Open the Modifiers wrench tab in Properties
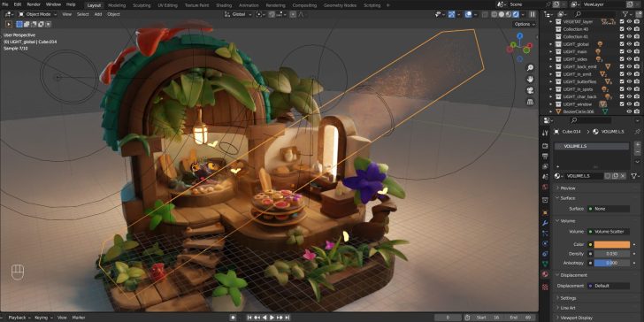Viewport: 644px width, 322px height. [x=545, y=223]
